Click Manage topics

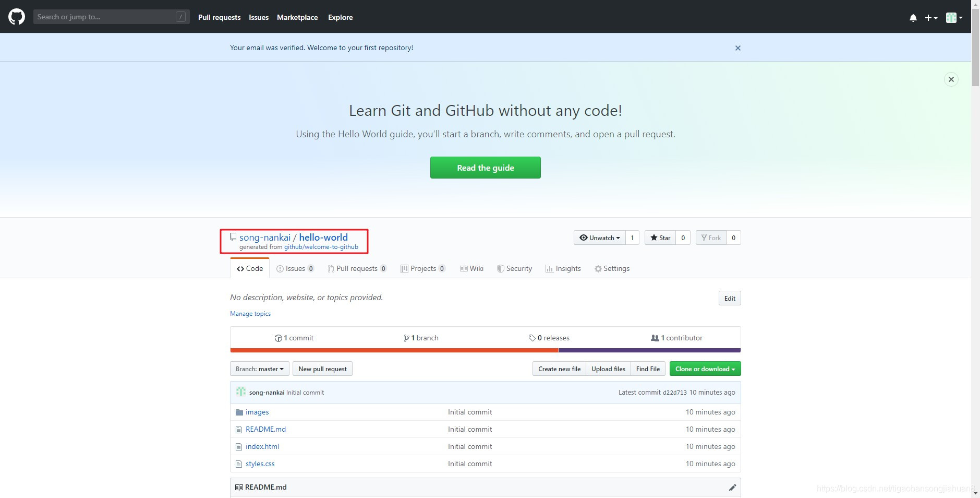250,314
